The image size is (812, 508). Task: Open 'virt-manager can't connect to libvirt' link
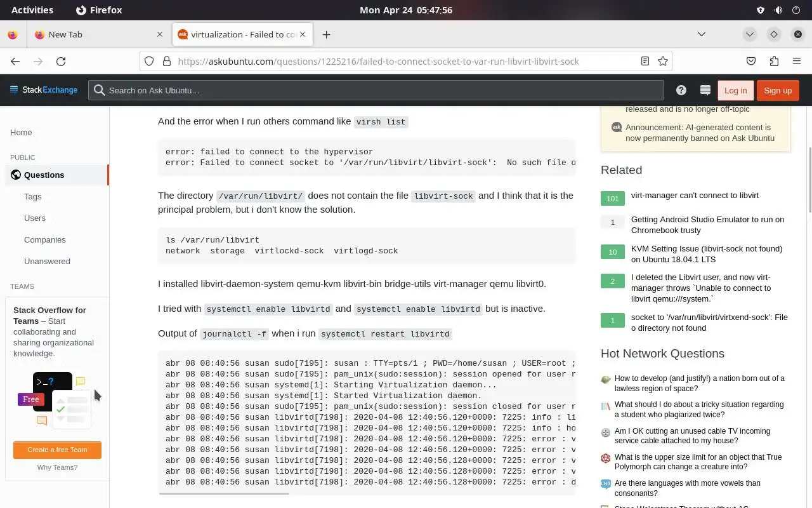click(x=695, y=195)
